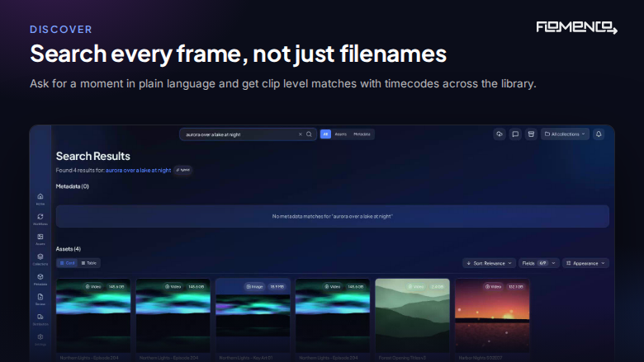Open the Fields 6/7 dropdown
The image size is (644, 362).
539,263
